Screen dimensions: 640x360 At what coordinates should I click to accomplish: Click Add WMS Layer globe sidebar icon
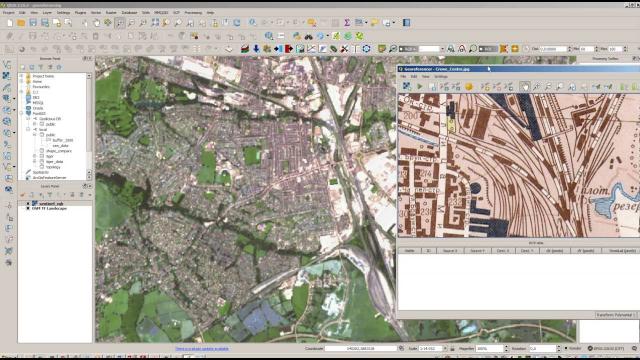[7, 121]
